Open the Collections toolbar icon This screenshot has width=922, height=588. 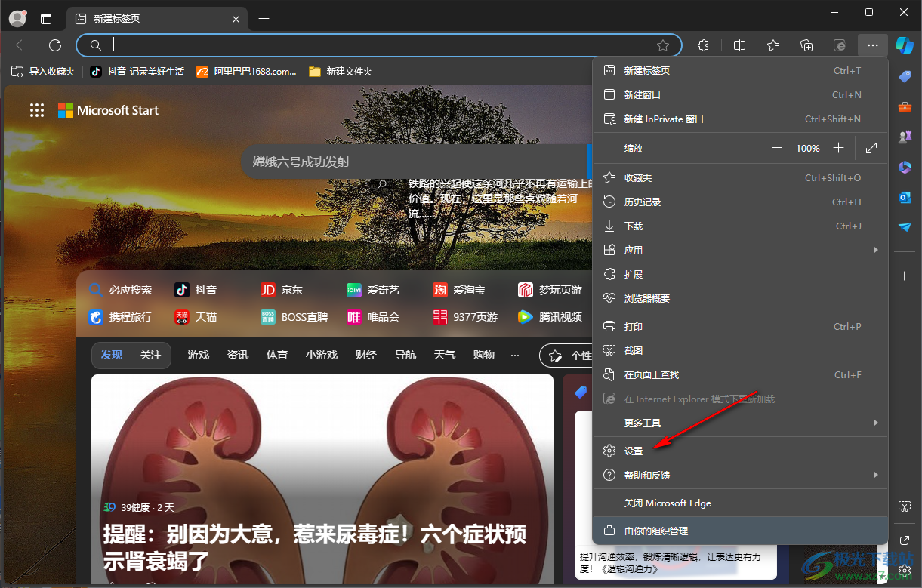(x=806, y=45)
